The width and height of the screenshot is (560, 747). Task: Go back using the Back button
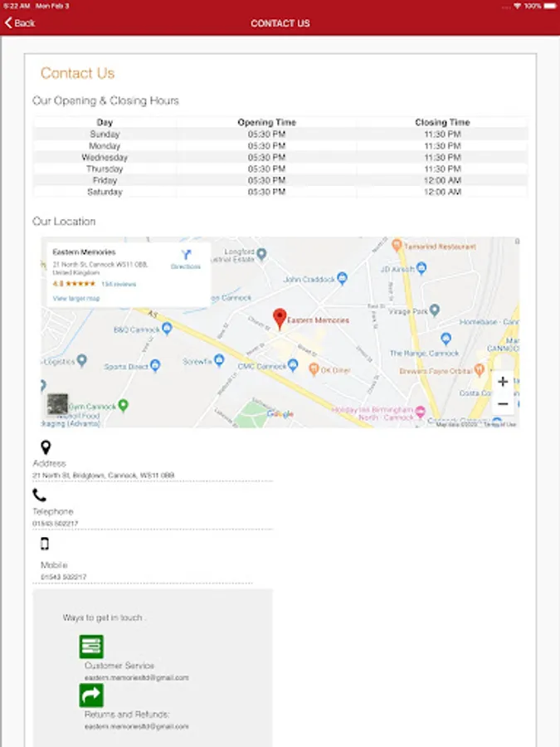[20, 23]
